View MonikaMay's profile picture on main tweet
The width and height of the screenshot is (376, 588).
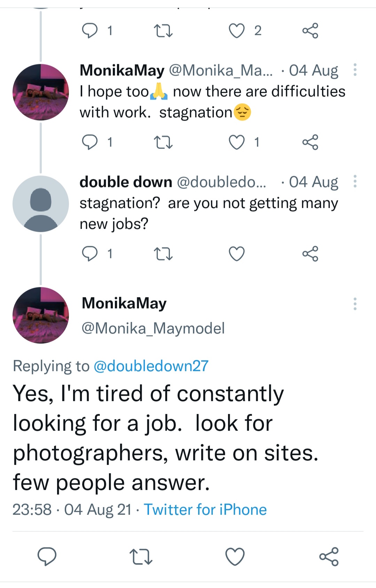tap(41, 315)
